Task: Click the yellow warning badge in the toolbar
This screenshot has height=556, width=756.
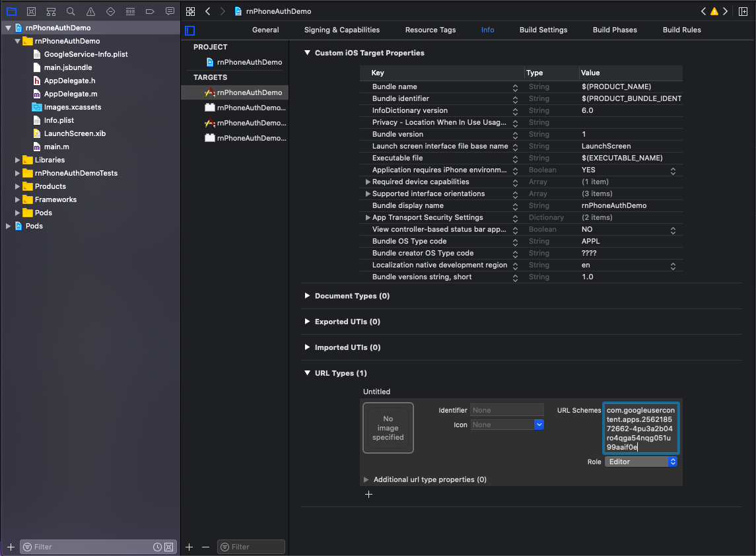Action: [714, 11]
